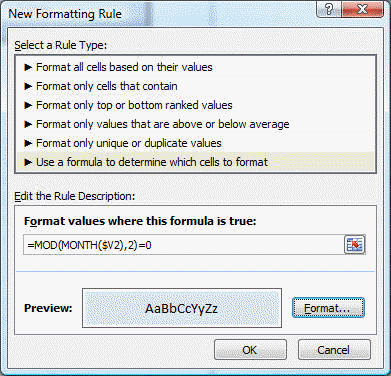Screen dimensions: 391x376
Task: Select 'Format only unique or duplicate values'
Action: [x=196, y=143]
